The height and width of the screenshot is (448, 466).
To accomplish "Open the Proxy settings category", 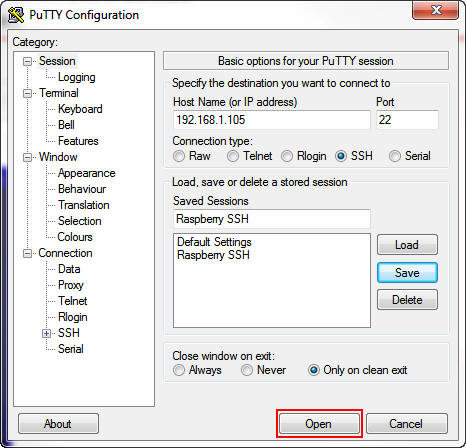I will (70, 285).
